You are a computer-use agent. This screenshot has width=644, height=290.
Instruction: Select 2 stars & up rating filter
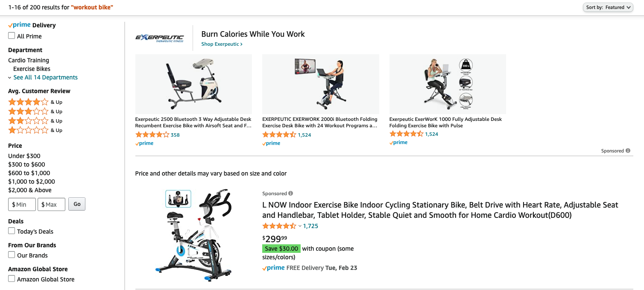click(x=35, y=121)
